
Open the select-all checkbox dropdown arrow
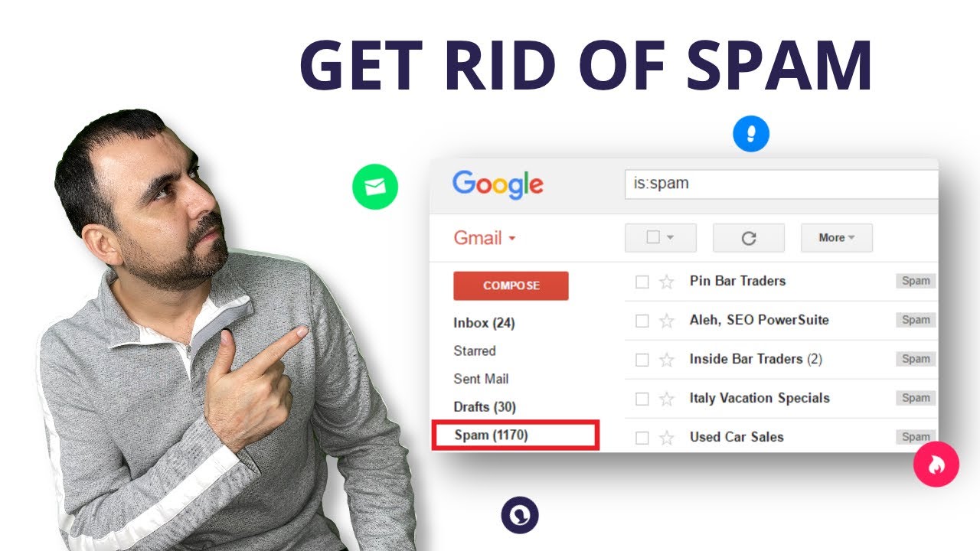pyautogui.click(x=671, y=238)
